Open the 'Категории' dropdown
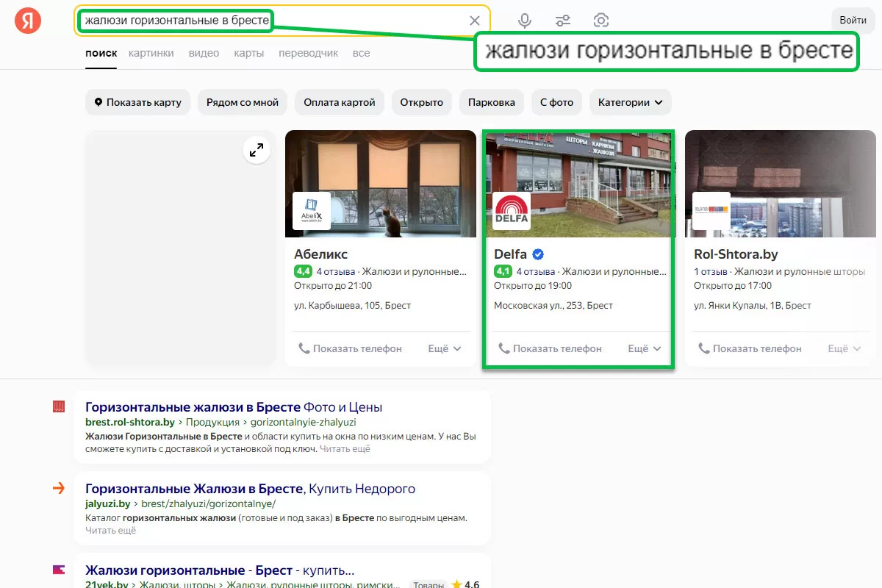Image resolution: width=882 pixels, height=588 pixels. (630, 102)
